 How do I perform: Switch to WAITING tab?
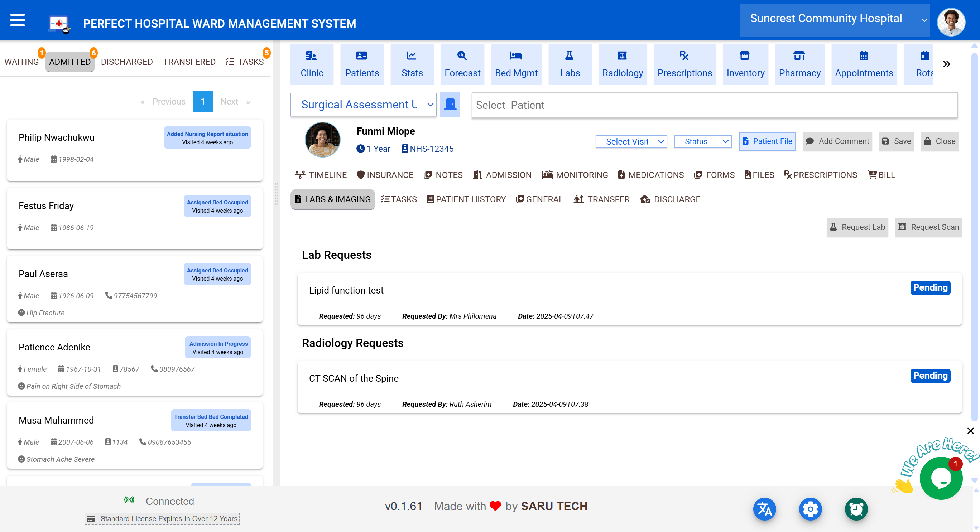click(x=22, y=62)
